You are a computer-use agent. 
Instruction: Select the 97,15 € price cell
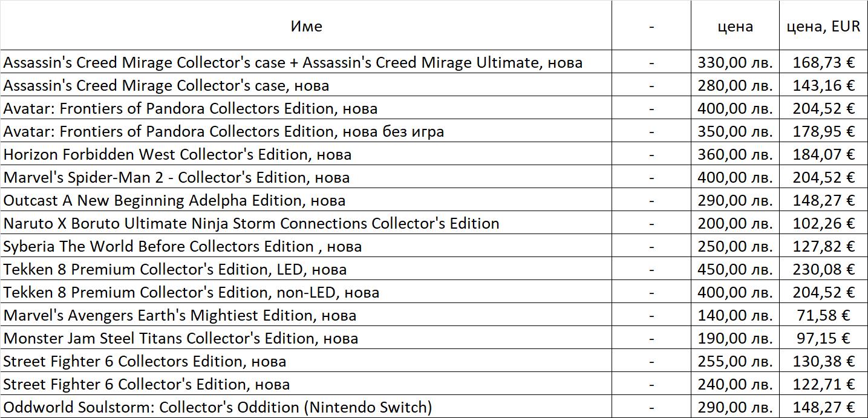824,338
